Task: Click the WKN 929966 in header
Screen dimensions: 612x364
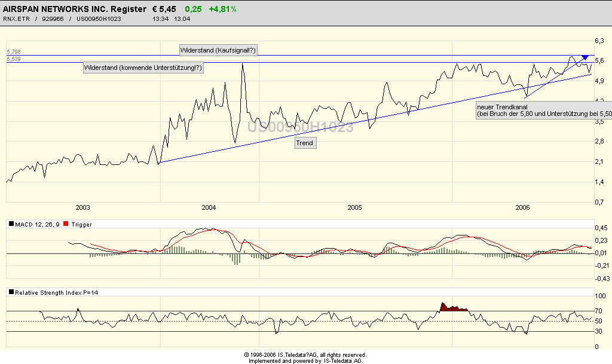Action: click(x=53, y=19)
